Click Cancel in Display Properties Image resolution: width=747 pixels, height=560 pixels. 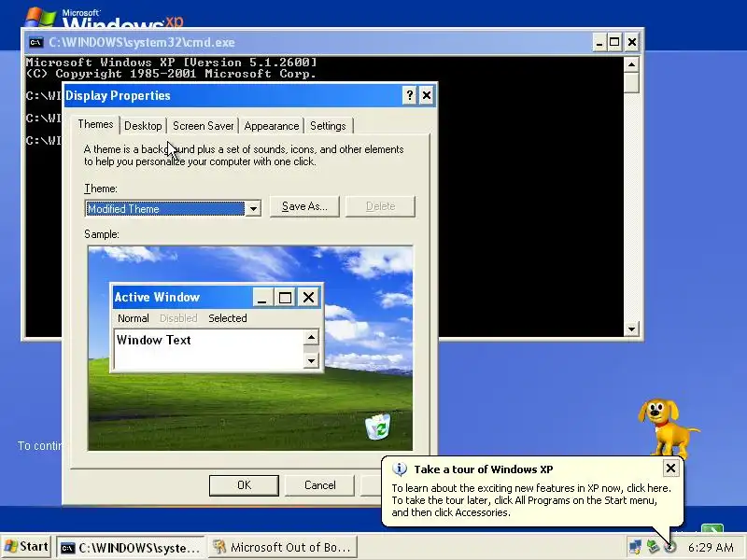point(319,485)
